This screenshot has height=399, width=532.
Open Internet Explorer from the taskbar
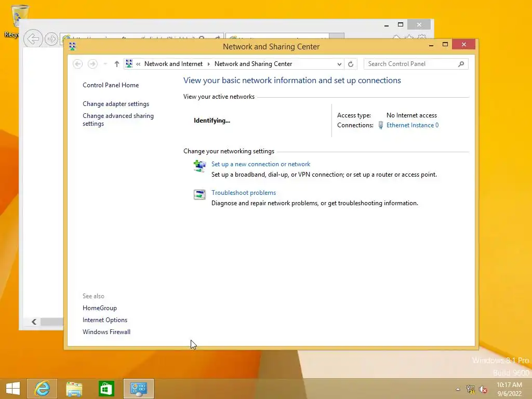(x=42, y=389)
